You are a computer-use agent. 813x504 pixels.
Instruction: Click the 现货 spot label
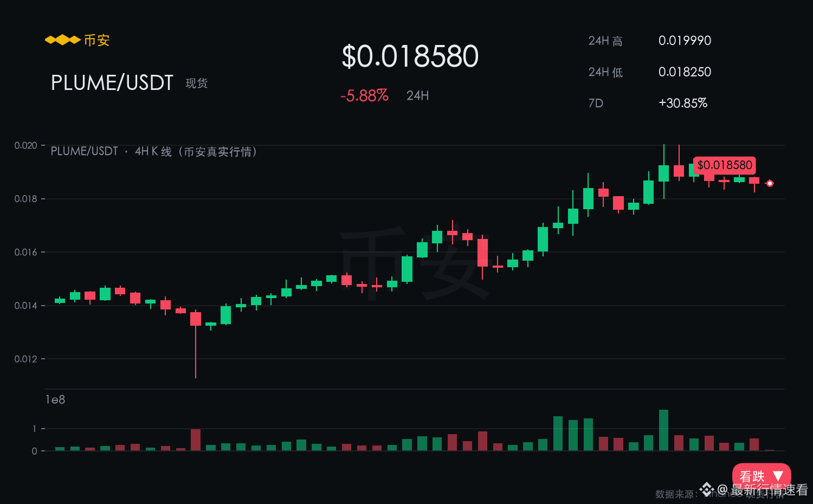point(196,83)
